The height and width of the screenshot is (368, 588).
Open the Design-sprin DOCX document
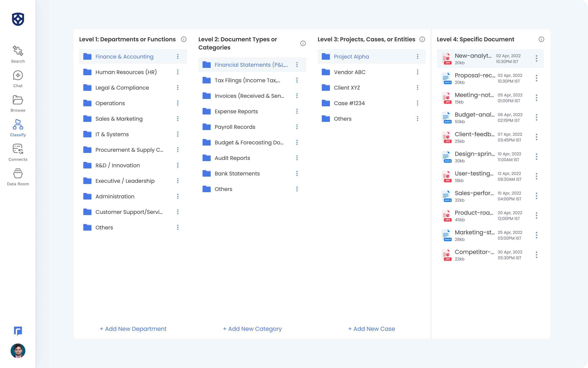pyautogui.click(x=490, y=157)
